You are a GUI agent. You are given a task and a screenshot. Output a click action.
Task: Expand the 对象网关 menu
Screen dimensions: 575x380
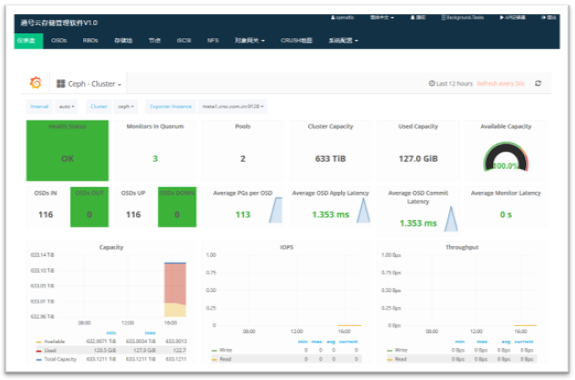pos(250,40)
